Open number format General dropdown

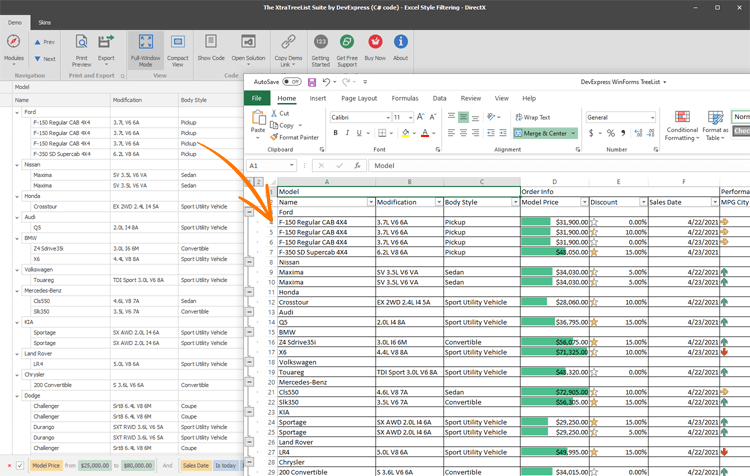(652, 117)
